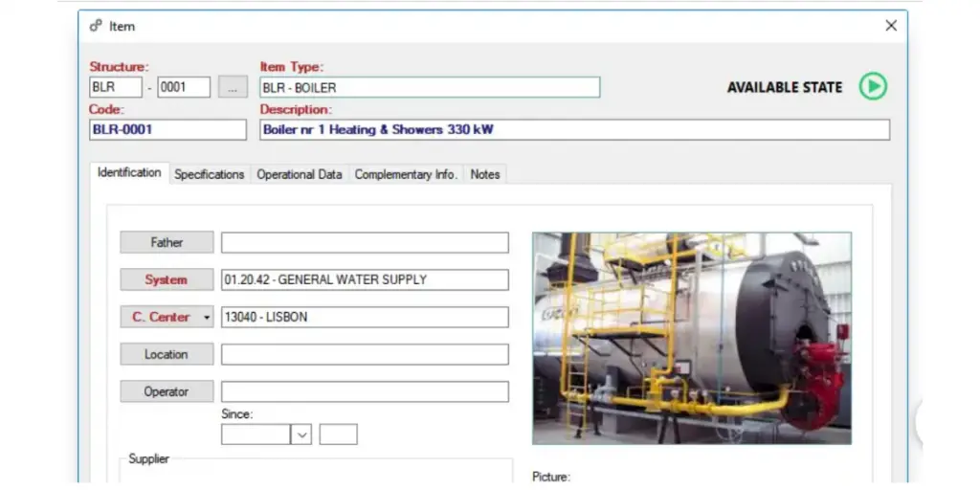Click the AVAILABLE STATE label
980x490 pixels.
(x=785, y=87)
